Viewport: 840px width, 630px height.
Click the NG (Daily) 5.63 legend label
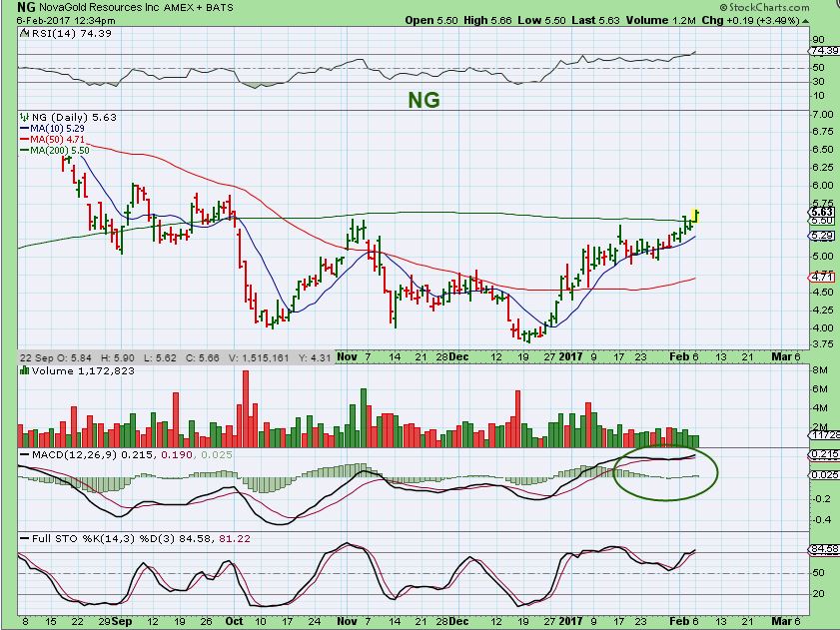tap(74, 118)
